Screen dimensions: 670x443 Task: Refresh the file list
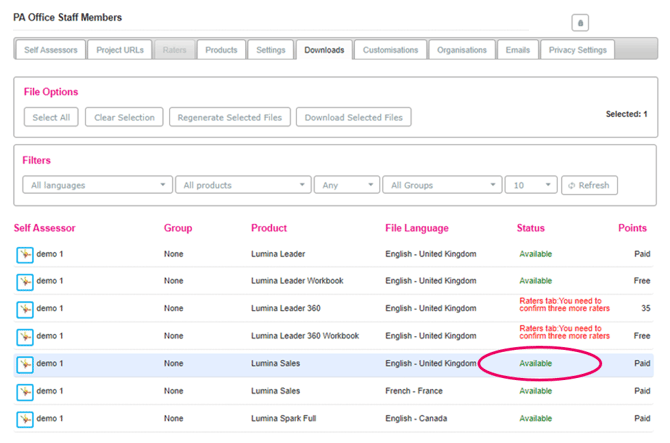(589, 185)
